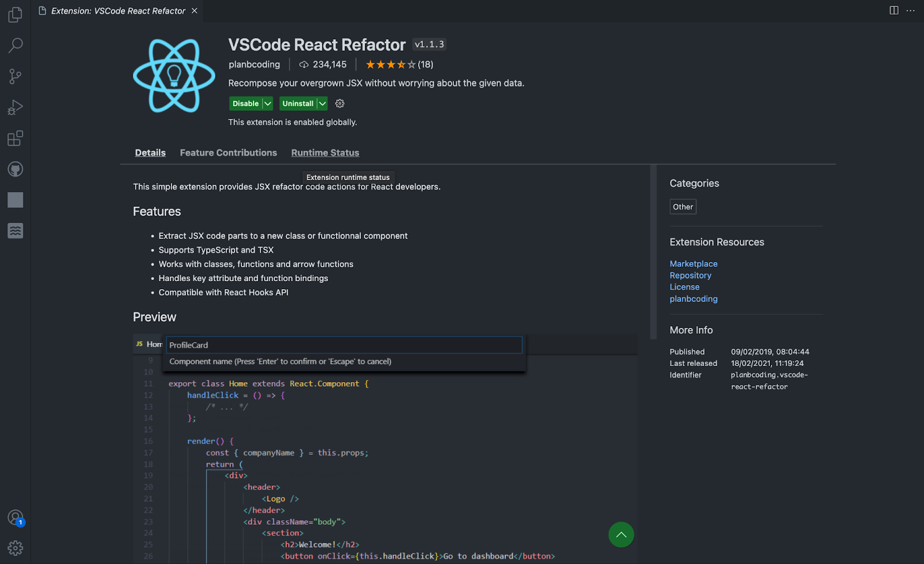Viewport: 924px width, 564px height.
Task: Split the editor to the right
Action: [894, 10]
